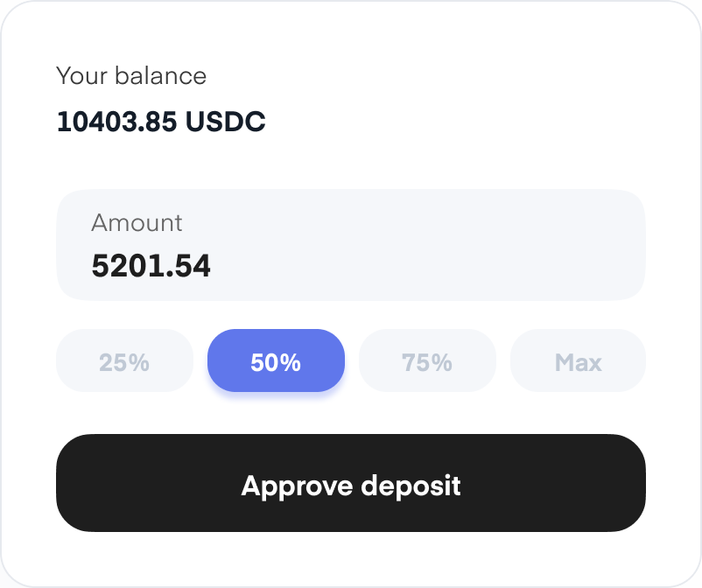Tap the 75% preset chip
The width and height of the screenshot is (702, 588).
[427, 361]
